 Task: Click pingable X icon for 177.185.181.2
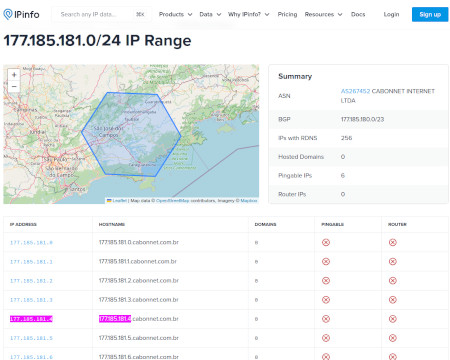click(x=326, y=281)
